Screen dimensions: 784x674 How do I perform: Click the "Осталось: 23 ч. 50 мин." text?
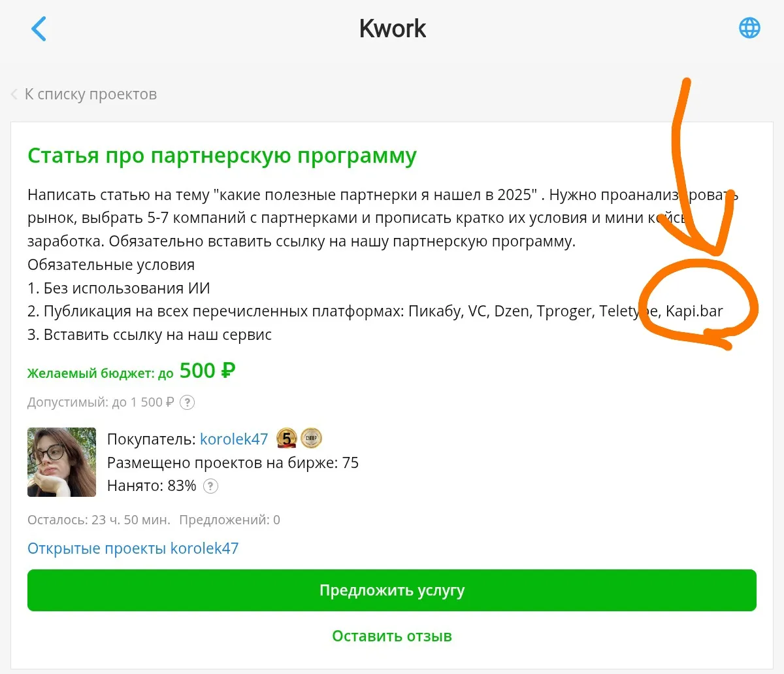(99, 520)
